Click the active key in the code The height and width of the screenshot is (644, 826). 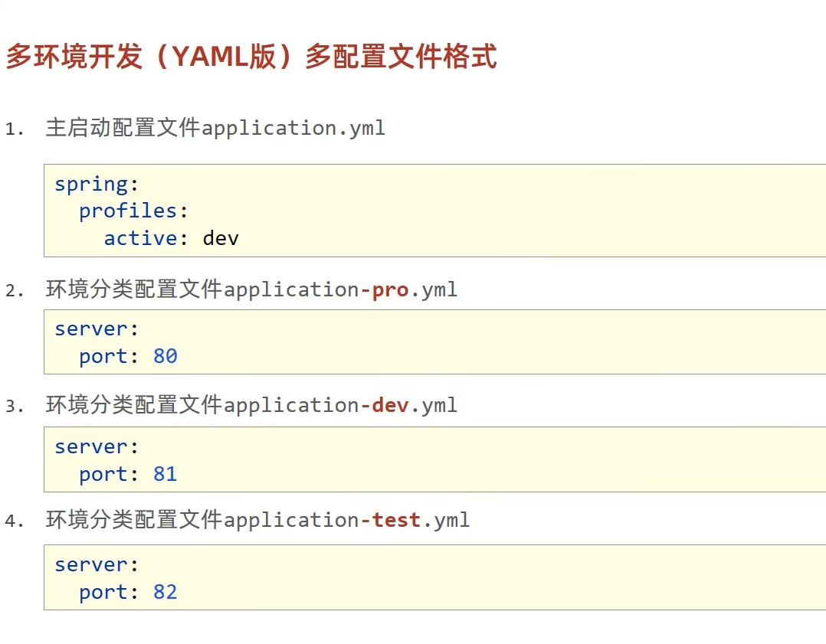141,238
